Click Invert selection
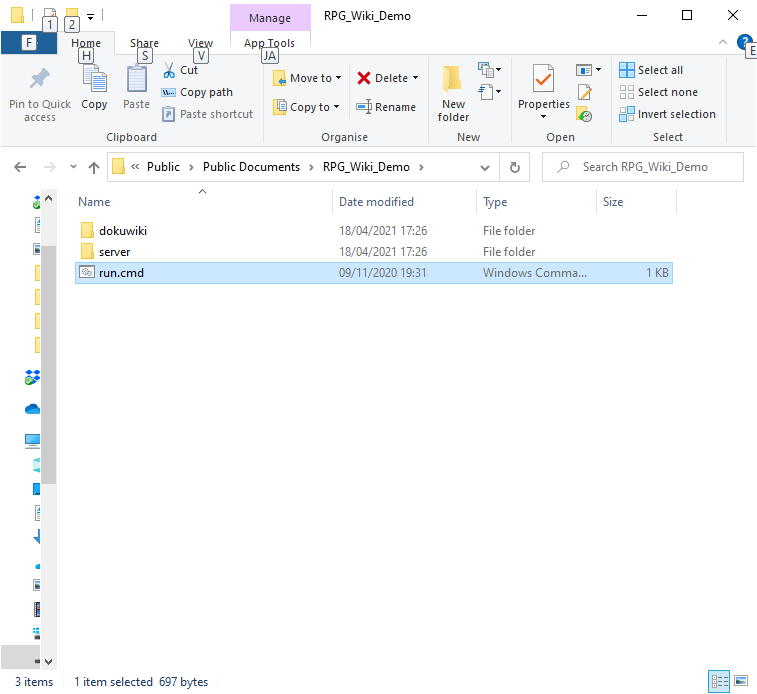This screenshot has height=694, width=757. point(667,114)
